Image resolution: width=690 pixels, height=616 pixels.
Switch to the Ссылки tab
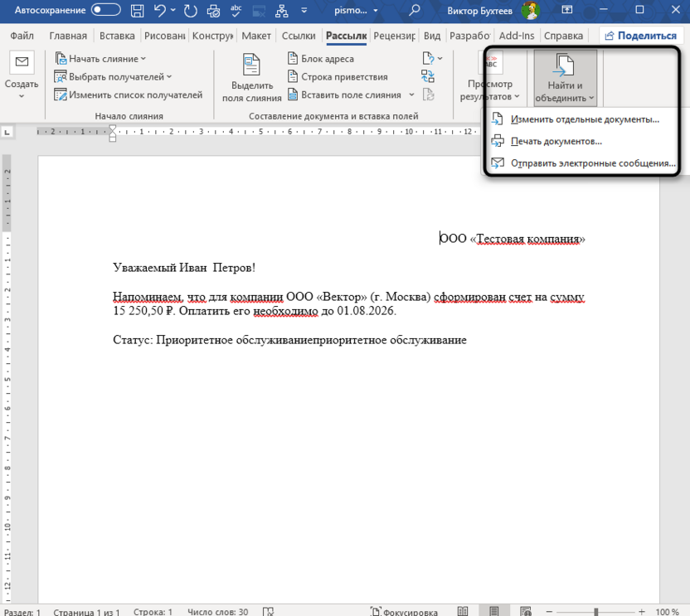pos(299,36)
